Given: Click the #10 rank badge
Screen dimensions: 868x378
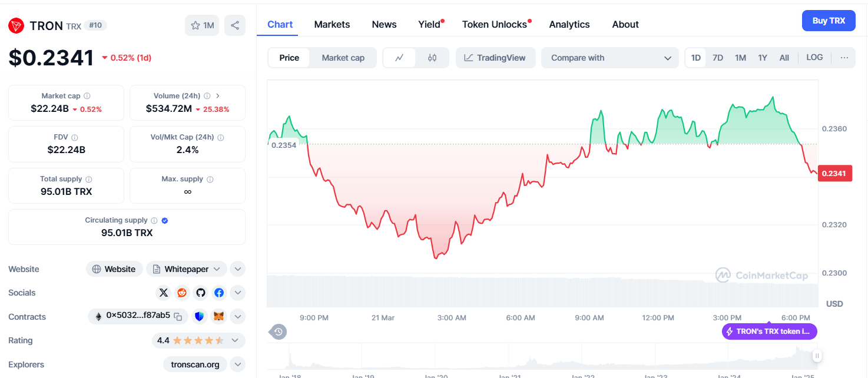Looking at the screenshot, I should tap(95, 25).
